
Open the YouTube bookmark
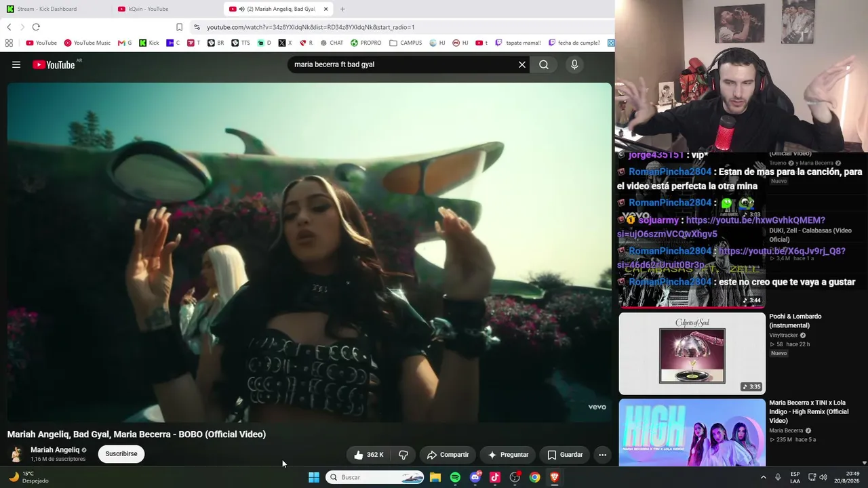tap(41, 43)
